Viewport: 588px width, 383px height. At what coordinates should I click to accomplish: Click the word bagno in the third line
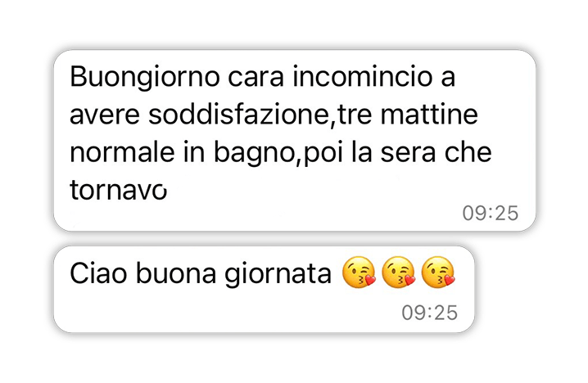click(x=253, y=154)
